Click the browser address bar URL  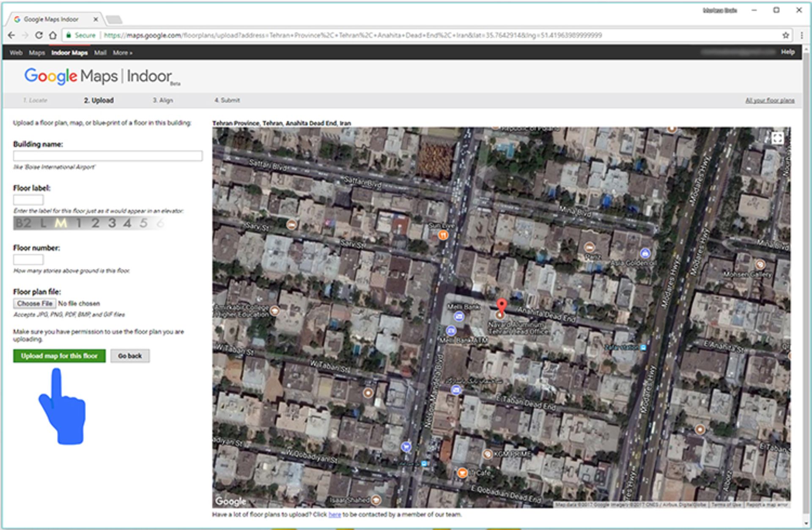(353, 36)
